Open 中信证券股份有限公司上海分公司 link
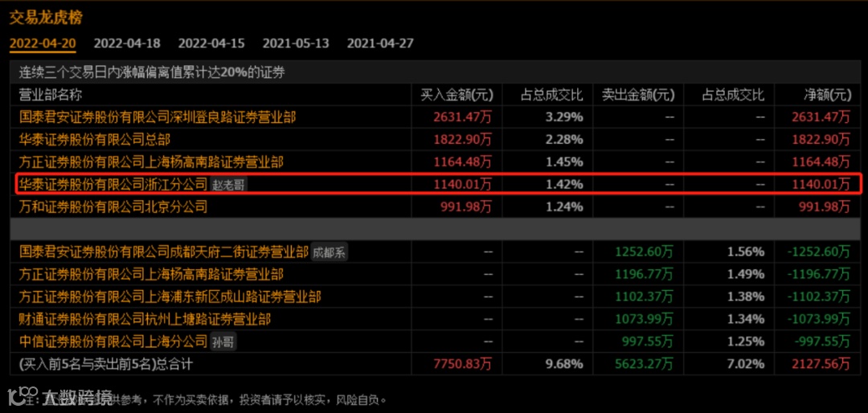 tap(113, 342)
